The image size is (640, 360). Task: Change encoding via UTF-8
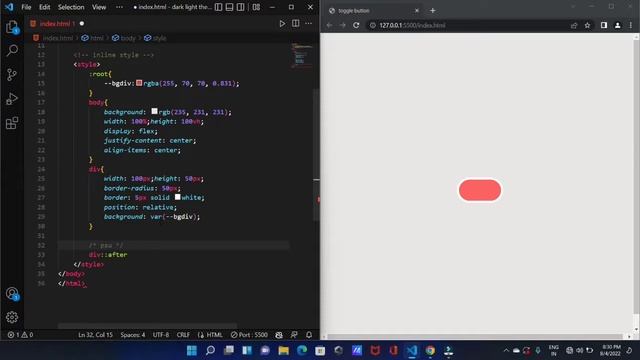(161, 335)
